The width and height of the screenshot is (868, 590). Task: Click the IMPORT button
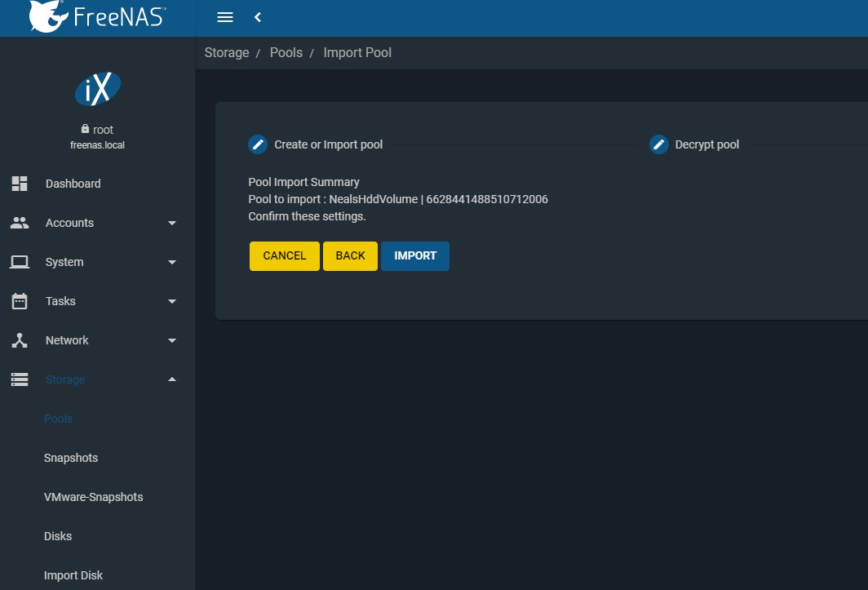(x=415, y=256)
